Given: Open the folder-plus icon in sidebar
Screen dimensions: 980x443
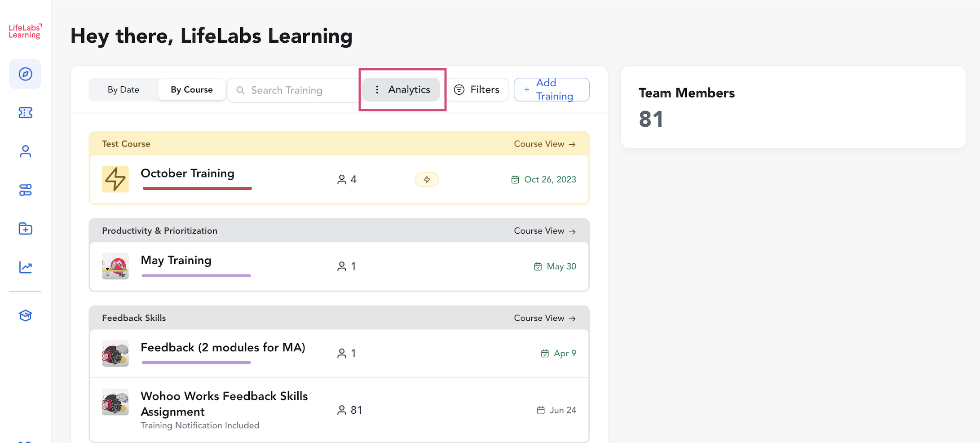Looking at the screenshot, I should [25, 229].
